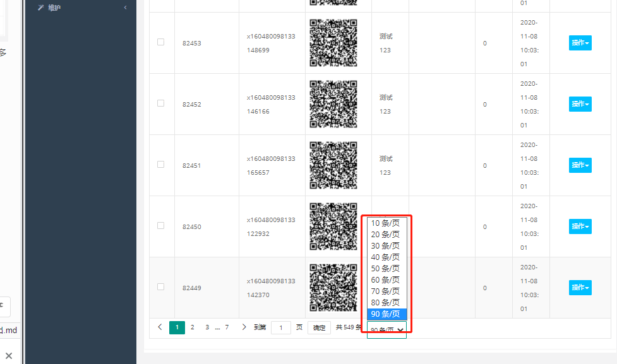Collapse the 维护 menu chevron arrow
Viewport: 617px width, 364px height.
tap(125, 8)
